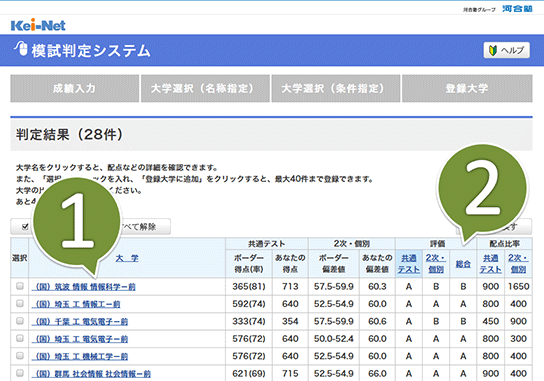Click the Kei-Net logo

pos(38,25)
